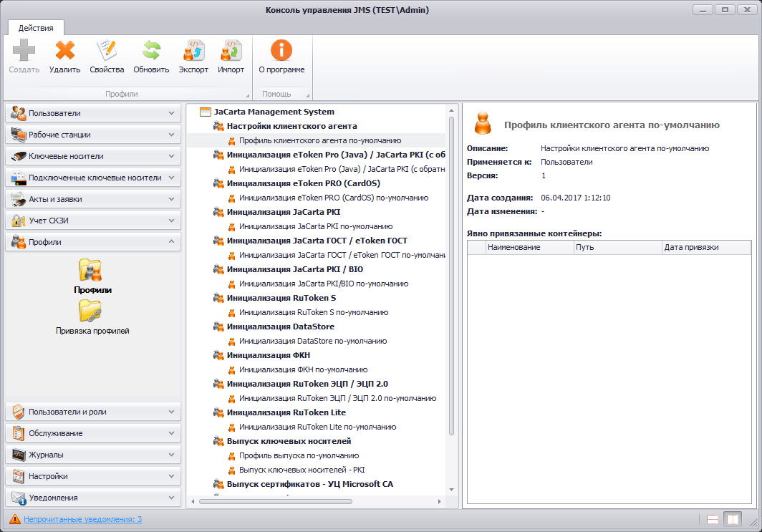Click the Удалить (delete) red cross icon

point(64,51)
